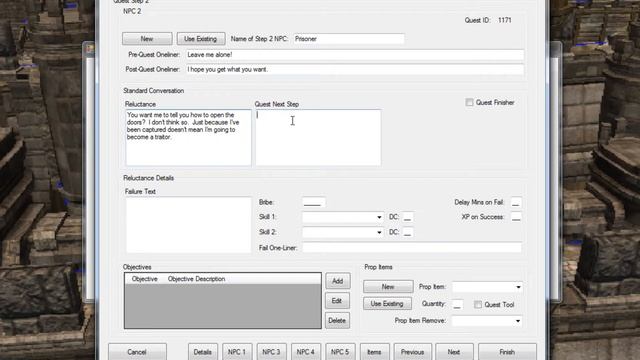Click the Cancel button
The height and width of the screenshot is (360, 640).
coord(137,352)
